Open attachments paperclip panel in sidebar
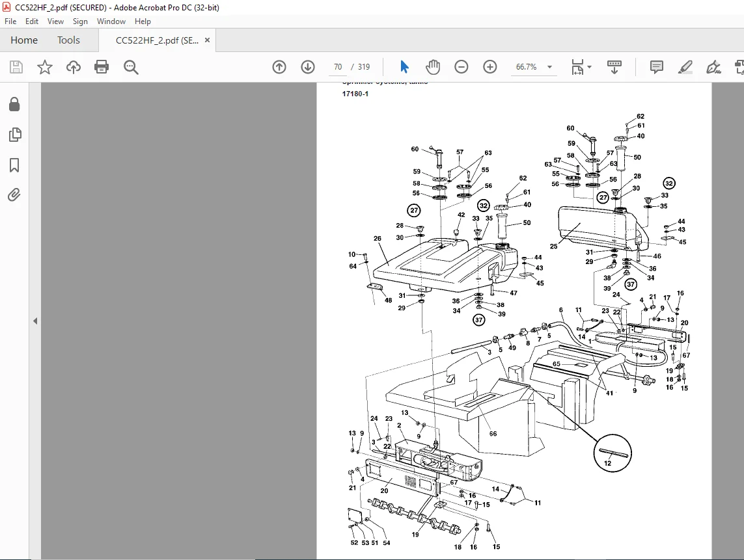 click(x=14, y=195)
